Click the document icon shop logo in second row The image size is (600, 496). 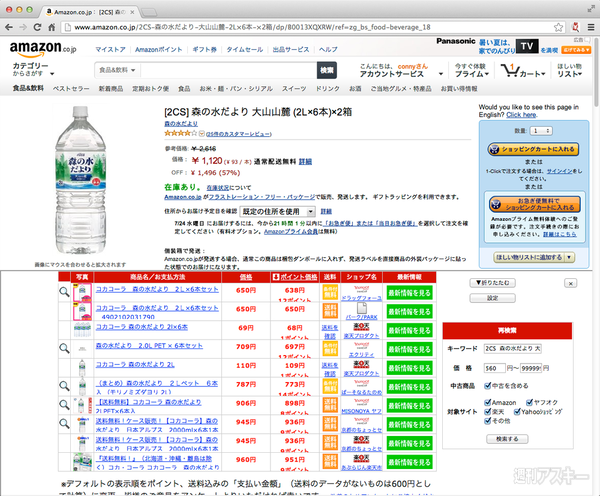362,308
